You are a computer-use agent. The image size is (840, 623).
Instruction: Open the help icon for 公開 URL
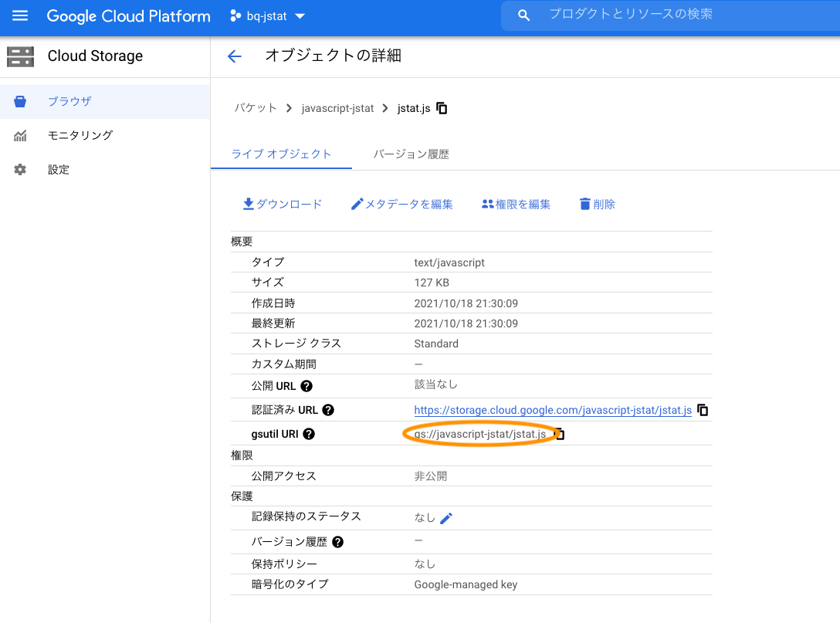click(307, 386)
